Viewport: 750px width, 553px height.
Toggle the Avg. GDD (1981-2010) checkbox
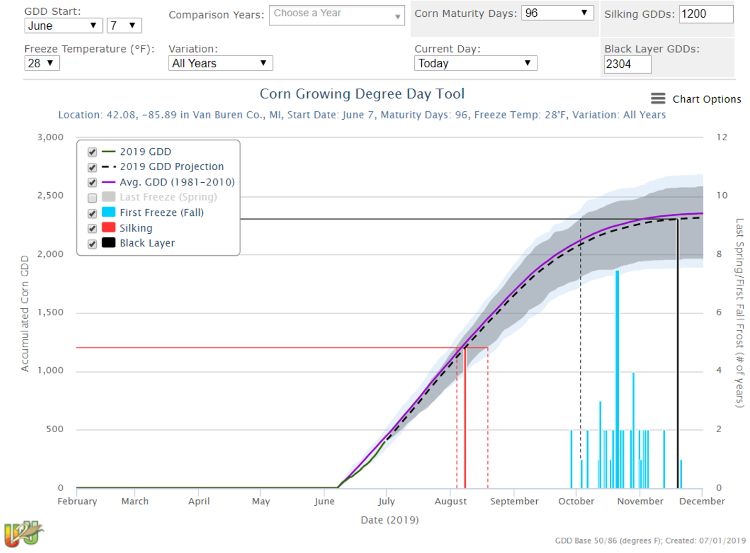coord(92,183)
